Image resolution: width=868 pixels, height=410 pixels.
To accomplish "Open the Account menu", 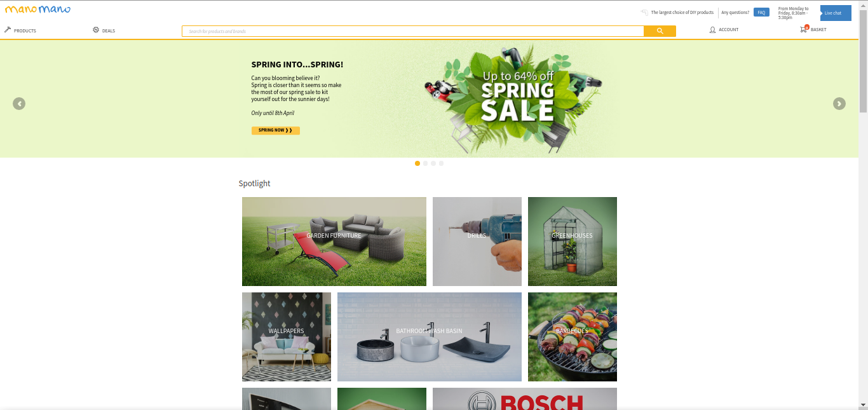I will 729,30.
